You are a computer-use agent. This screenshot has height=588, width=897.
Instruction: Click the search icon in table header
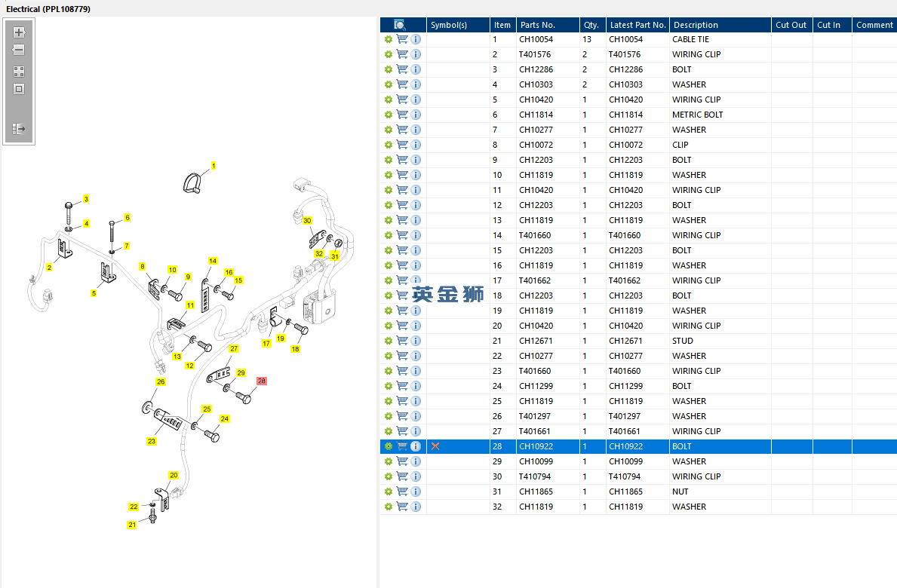(x=400, y=25)
